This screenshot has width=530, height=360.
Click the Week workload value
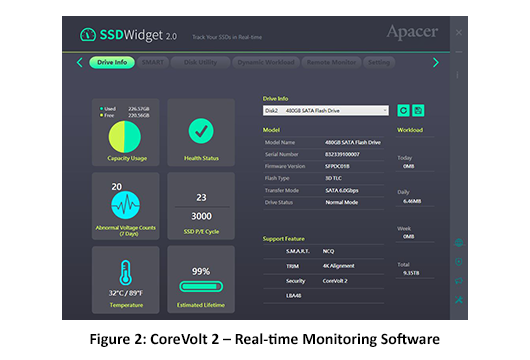tap(409, 237)
